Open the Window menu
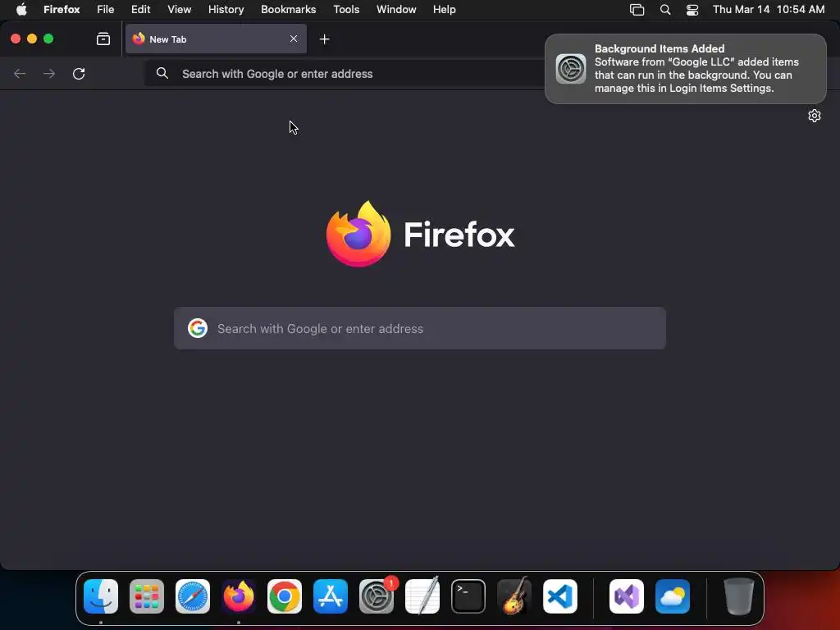The height and width of the screenshot is (630, 840). (x=396, y=9)
